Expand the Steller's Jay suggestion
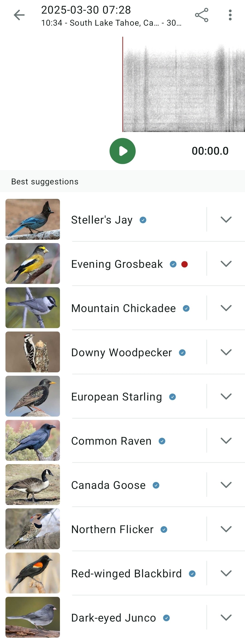Screen dimensions: 245x644 click(226, 220)
